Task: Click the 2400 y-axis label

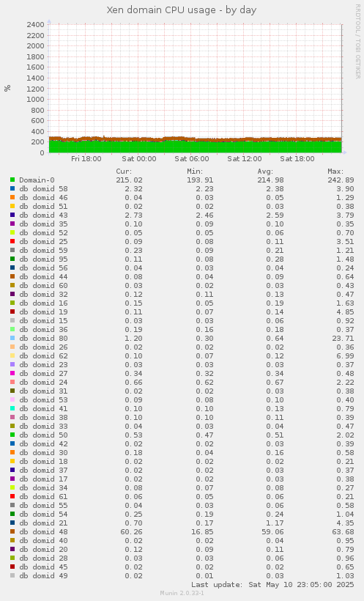Action: (36, 24)
